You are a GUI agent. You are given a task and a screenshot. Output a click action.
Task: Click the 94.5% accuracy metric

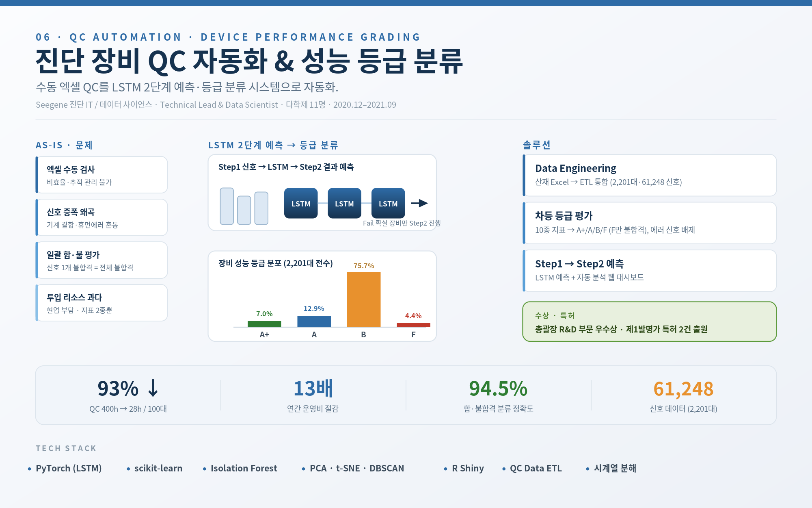pyautogui.click(x=498, y=389)
